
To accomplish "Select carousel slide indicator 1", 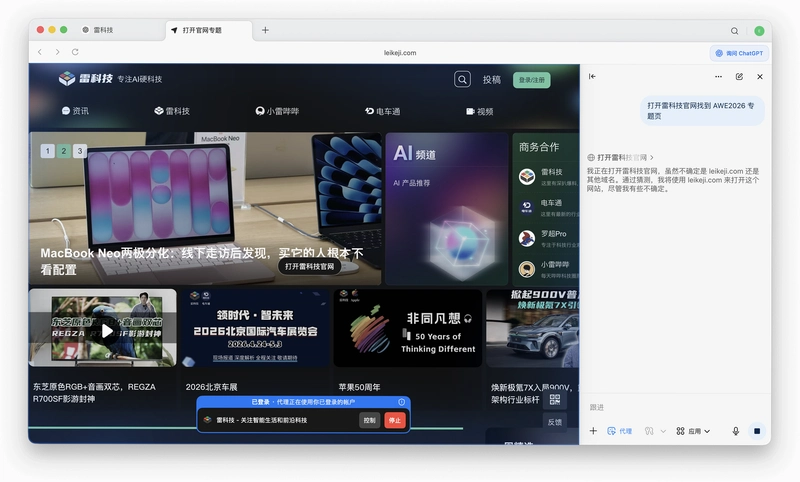I will (x=47, y=150).
